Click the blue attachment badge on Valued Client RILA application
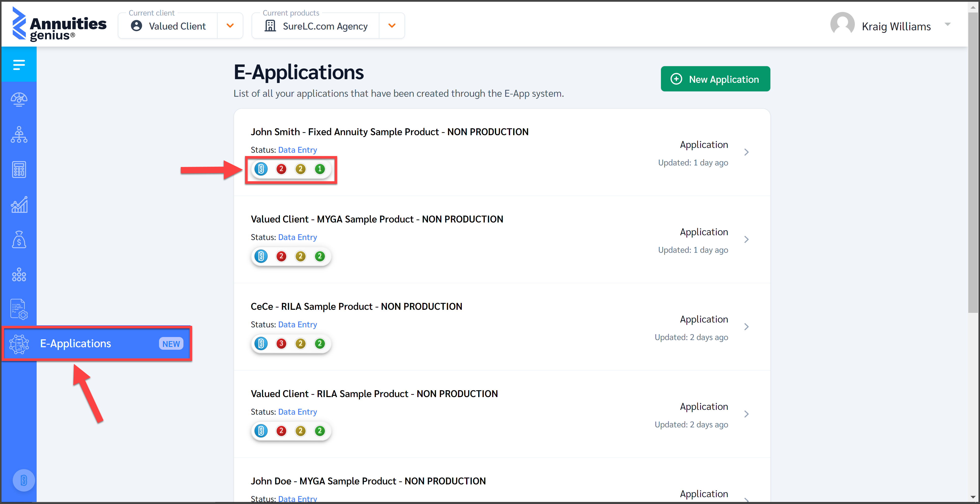980x504 pixels. 261,430
